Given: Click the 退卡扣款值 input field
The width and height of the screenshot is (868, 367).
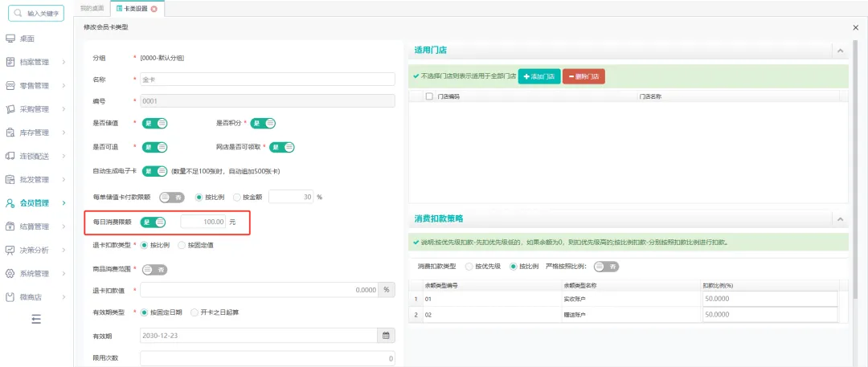Looking at the screenshot, I should (x=259, y=289).
